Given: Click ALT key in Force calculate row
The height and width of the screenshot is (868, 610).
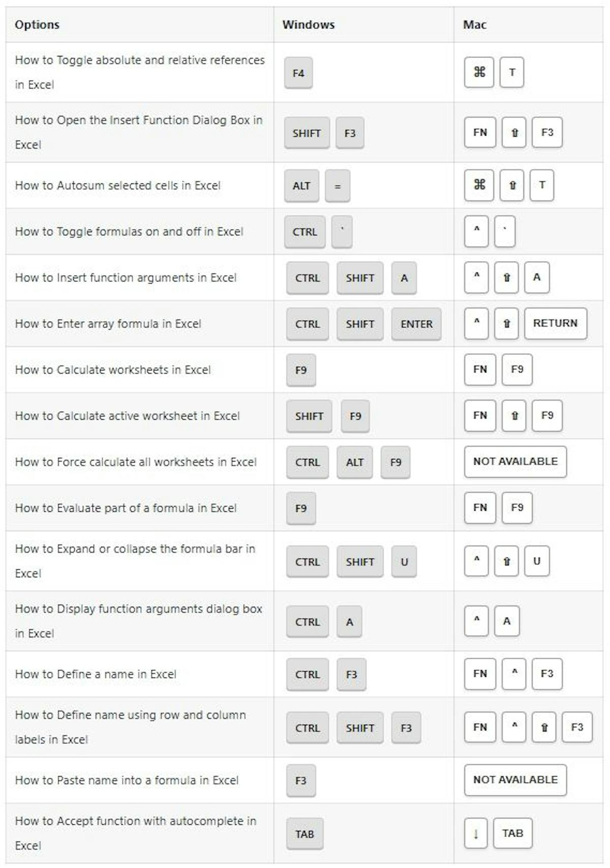Looking at the screenshot, I should point(354,462).
